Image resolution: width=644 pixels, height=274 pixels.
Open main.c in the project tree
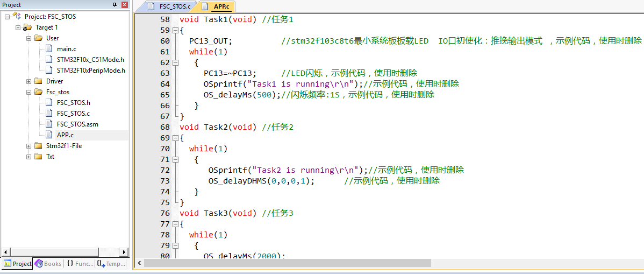67,50
